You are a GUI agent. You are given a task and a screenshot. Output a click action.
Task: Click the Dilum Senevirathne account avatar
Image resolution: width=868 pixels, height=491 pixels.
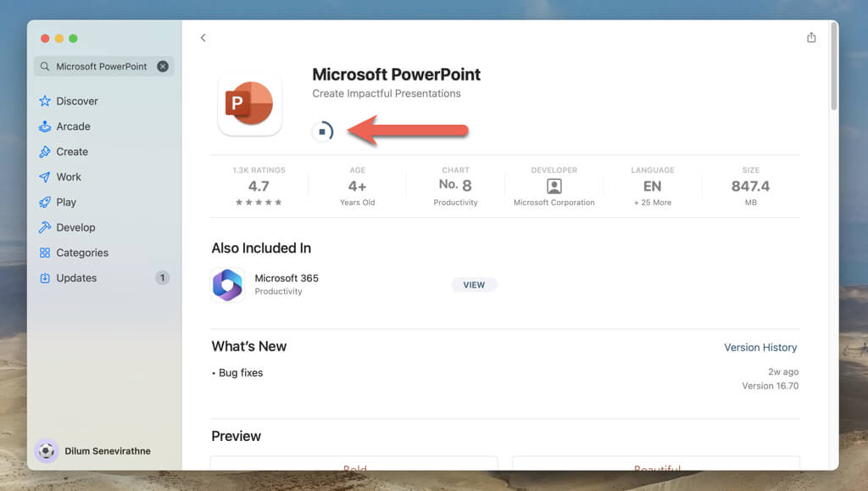[47, 451]
